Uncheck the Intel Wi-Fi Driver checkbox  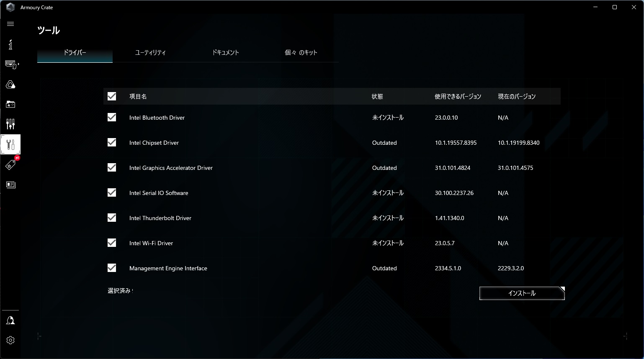112,243
